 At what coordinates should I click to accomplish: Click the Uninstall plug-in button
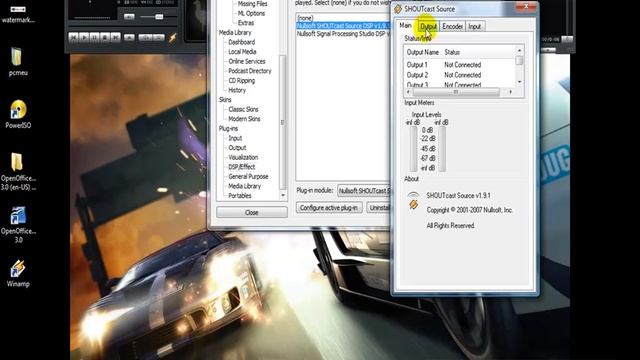[x=378, y=208]
